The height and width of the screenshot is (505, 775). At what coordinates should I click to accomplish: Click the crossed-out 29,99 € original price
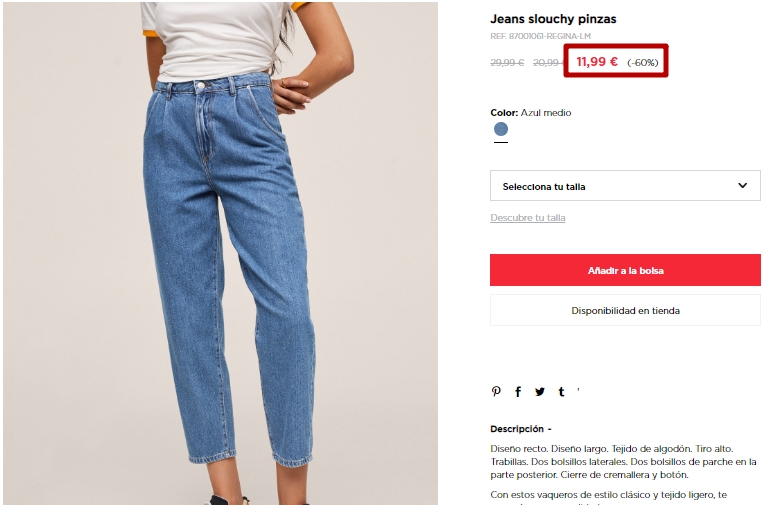(x=507, y=63)
